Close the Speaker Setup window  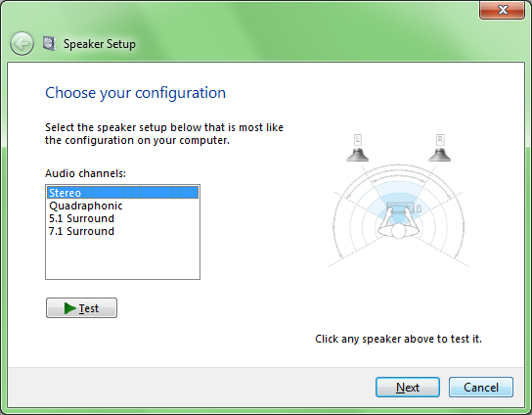point(502,10)
